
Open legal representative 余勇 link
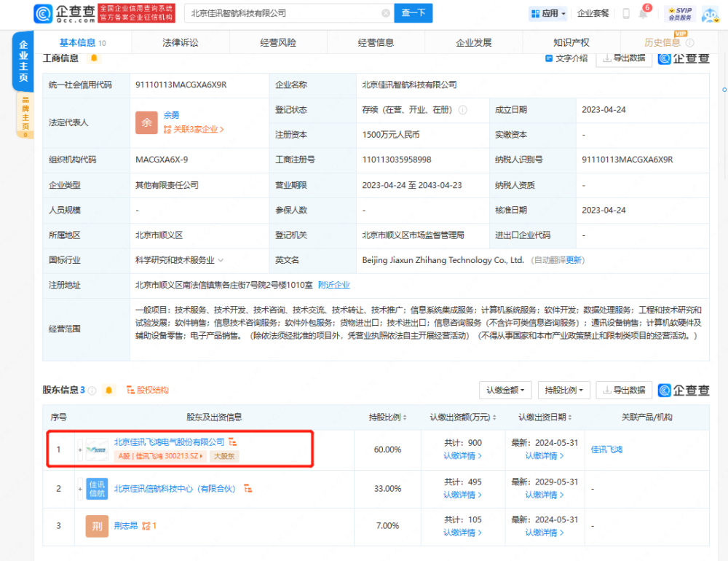click(171, 115)
